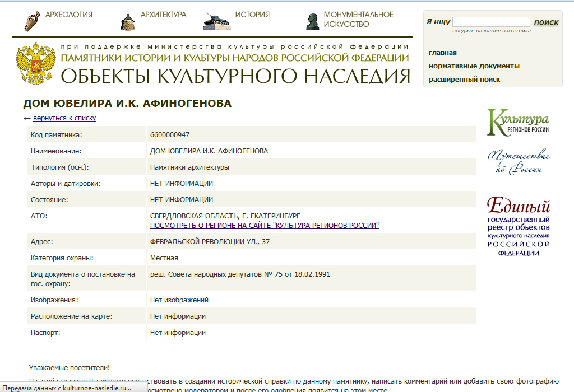The width and height of the screenshot is (574, 392).
Task: Click the Russian coat of arms emblem
Action: point(36,63)
